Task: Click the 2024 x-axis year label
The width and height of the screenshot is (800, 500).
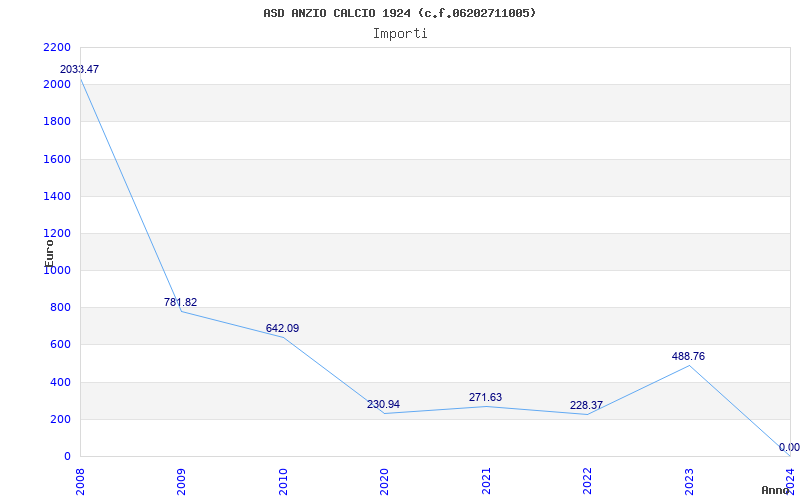Action: click(790, 481)
